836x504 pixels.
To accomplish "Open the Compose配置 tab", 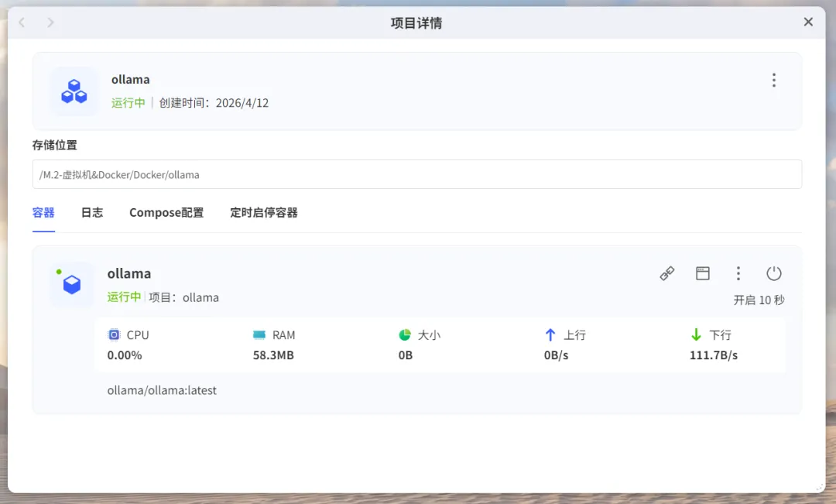I will point(166,213).
